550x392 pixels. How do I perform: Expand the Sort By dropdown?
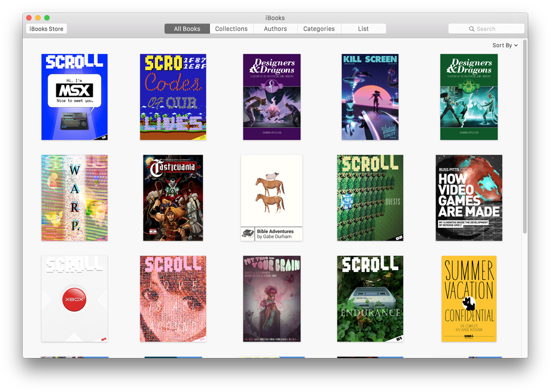pos(505,45)
